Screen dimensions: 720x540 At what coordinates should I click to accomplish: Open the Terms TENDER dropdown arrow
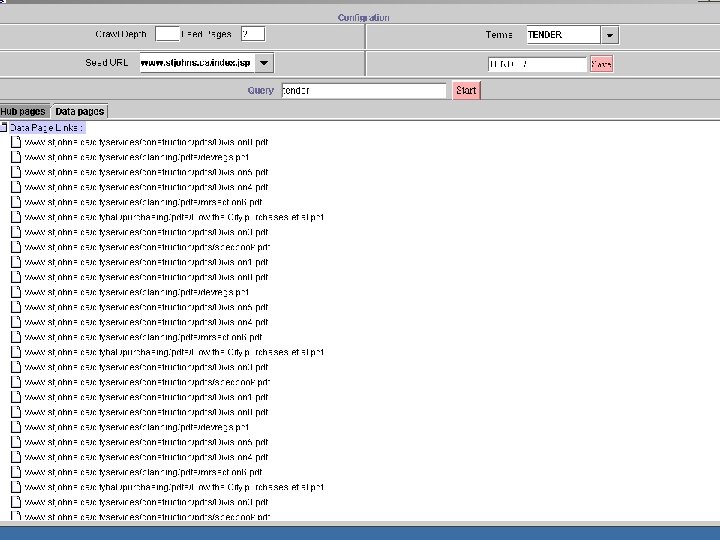pyautogui.click(x=610, y=35)
